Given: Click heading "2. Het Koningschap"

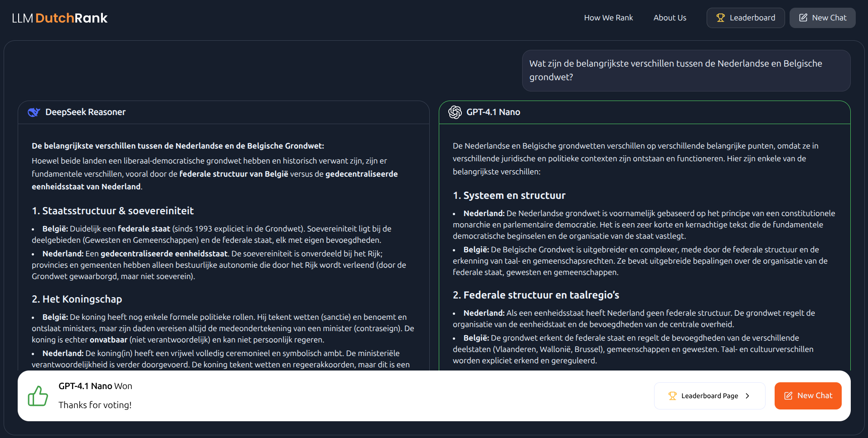Looking at the screenshot, I should pyautogui.click(x=77, y=299).
